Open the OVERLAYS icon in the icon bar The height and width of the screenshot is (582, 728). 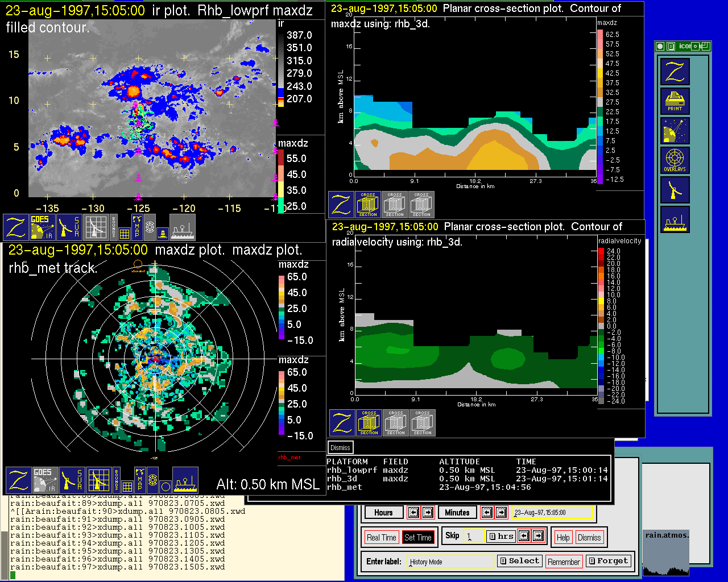click(675, 160)
